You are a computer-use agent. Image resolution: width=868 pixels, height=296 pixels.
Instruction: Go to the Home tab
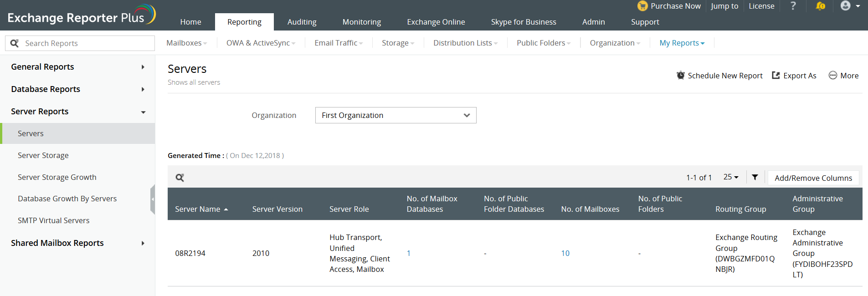pyautogui.click(x=190, y=22)
